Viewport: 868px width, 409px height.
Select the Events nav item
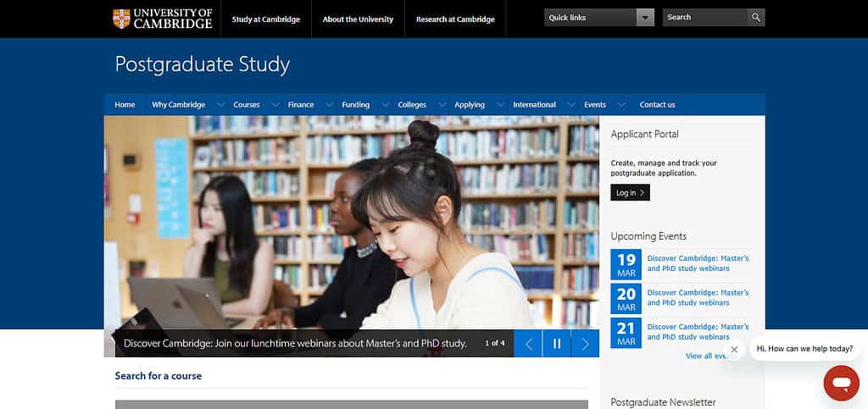coord(595,104)
